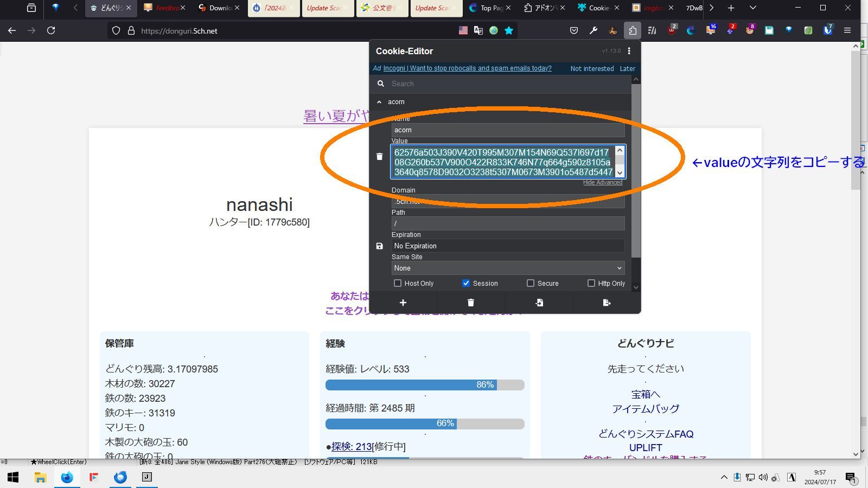Open the Incogni ad link
The width and height of the screenshot is (868, 488).
(467, 68)
